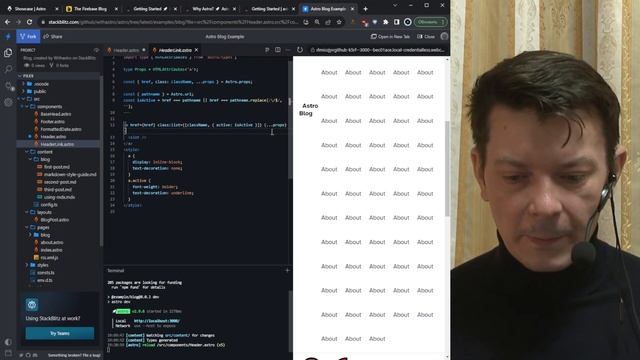Click the Astro Blog title in preview
Screen dimensions: 640x360
[x=309, y=109]
